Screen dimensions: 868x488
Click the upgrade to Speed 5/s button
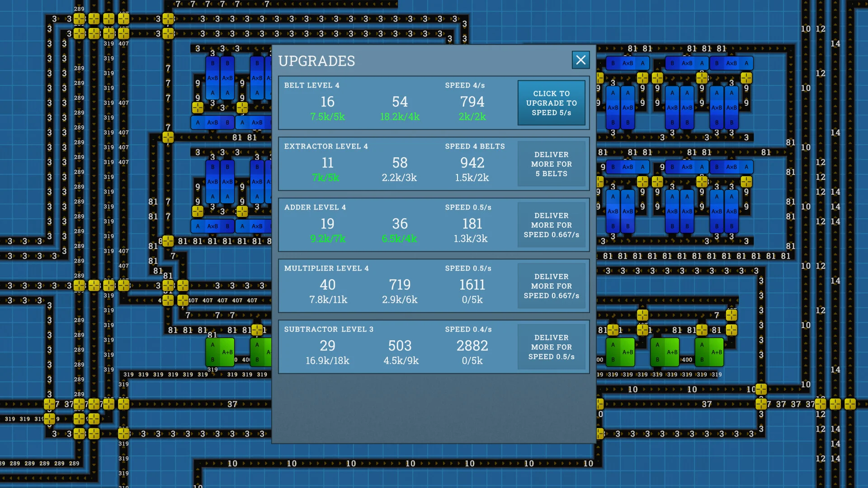click(x=551, y=103)
